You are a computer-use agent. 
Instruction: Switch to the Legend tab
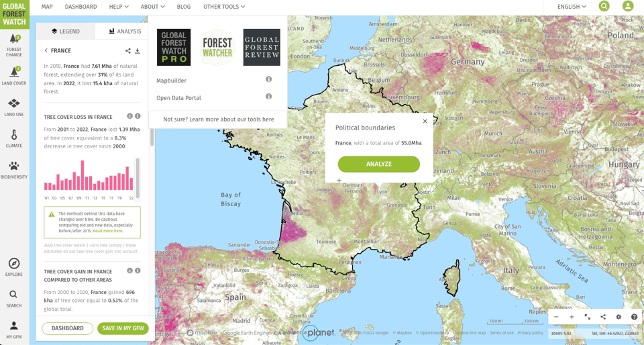(66, 31)
